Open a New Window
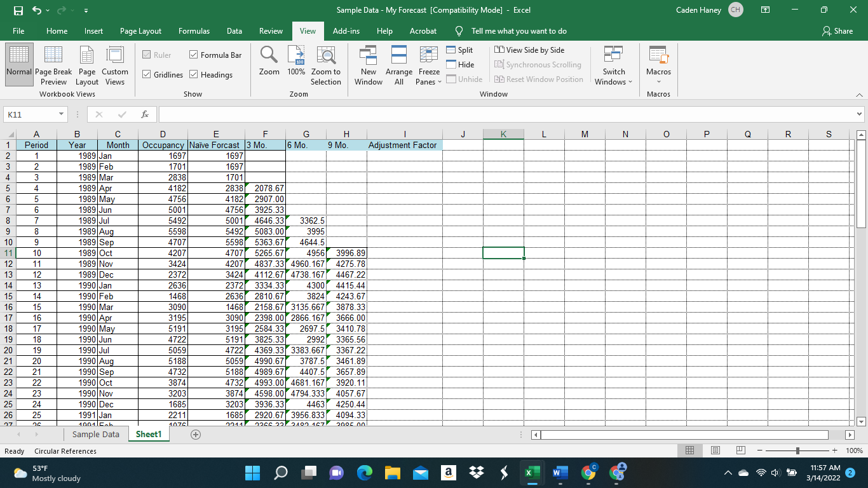The height and width of the screenshot is (488, 868). 368,64
